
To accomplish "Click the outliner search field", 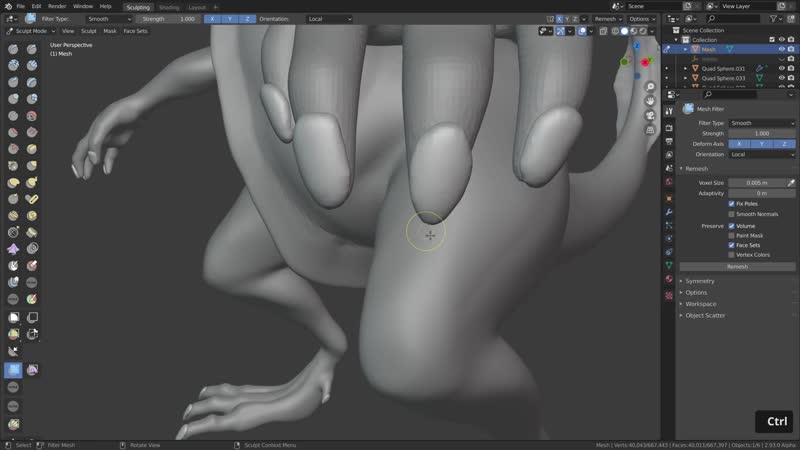I will (x=734, y=19).
